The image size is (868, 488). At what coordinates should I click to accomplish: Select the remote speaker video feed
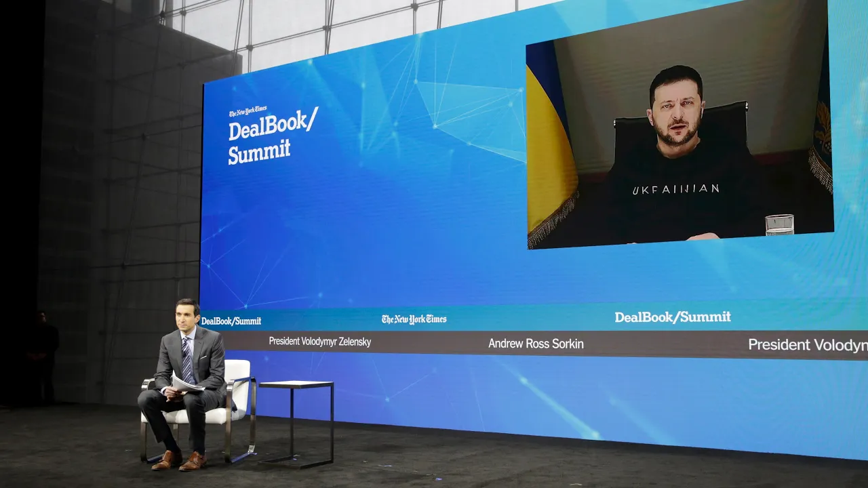pyautogui.click(x=679, y=125)
